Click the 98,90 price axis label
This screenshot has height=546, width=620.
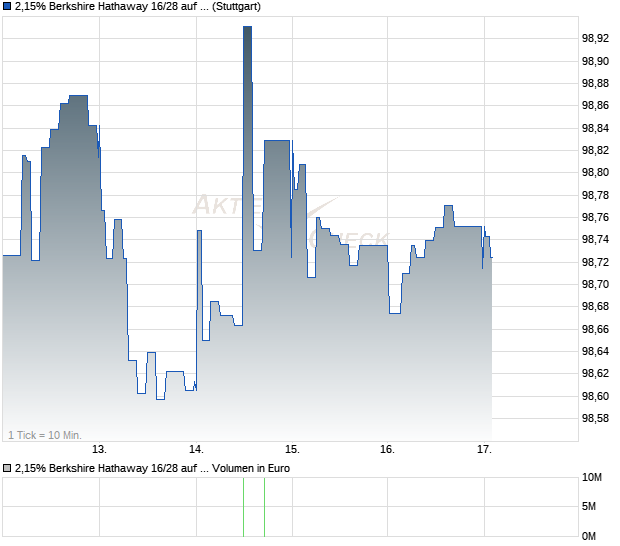click(595, 61)
